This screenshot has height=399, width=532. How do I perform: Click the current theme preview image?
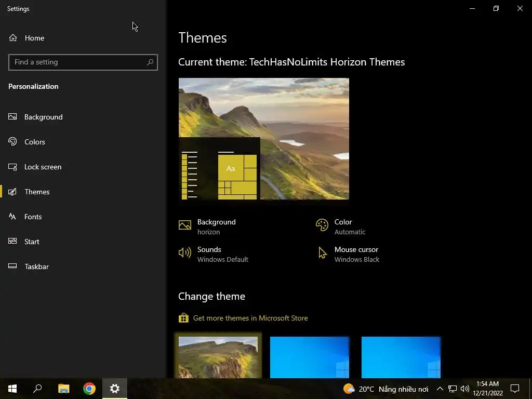[x=263, y=139]
